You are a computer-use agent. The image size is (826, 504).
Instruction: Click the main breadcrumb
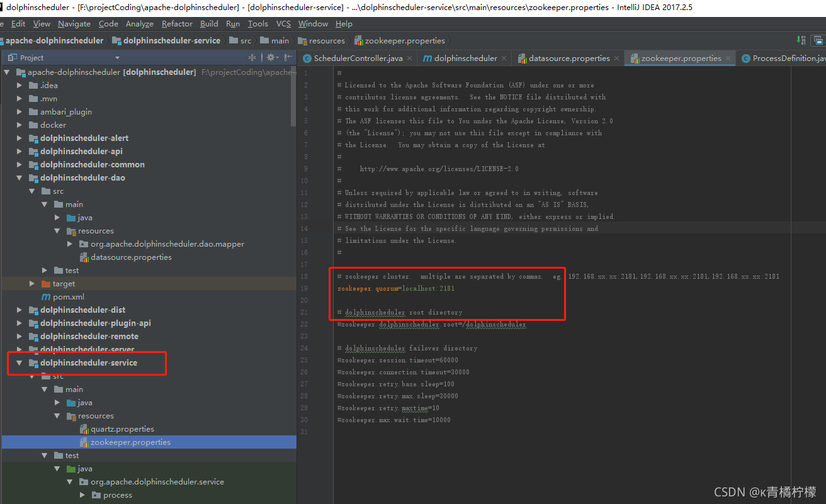pyautogui.click(x=275, y=40)
